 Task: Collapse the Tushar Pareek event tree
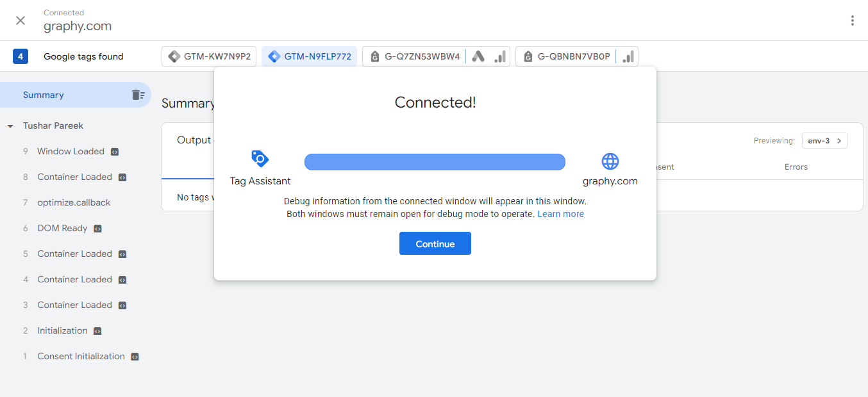pos(10,126)
